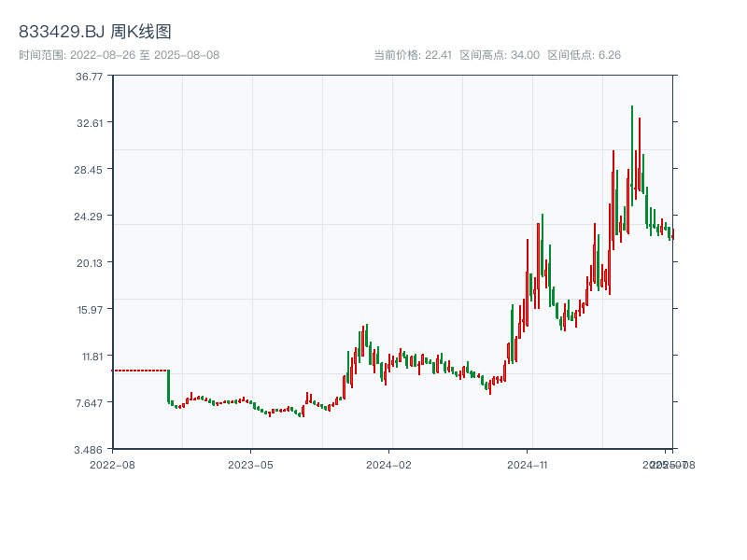Click y-axis label 20.13
This screenshot has width=747, height=560.
pos(90,263)
